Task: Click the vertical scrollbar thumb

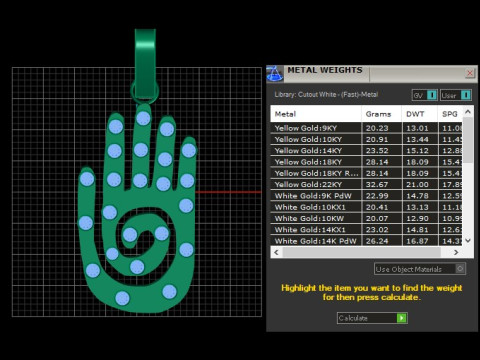Action: (468, 140)
